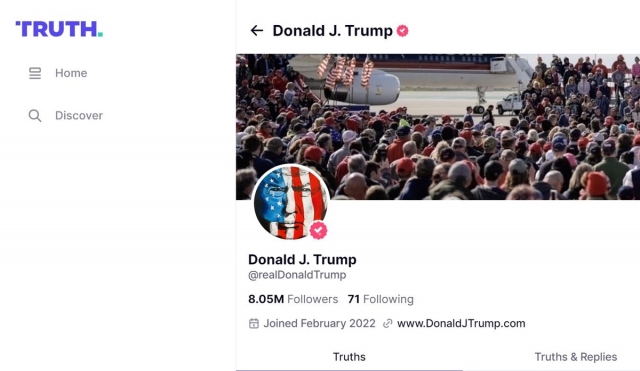The width and height of the screenshot is (640, 371).
Task: Click the verified checkmark on the profile avatar
Action: (318, 231)
